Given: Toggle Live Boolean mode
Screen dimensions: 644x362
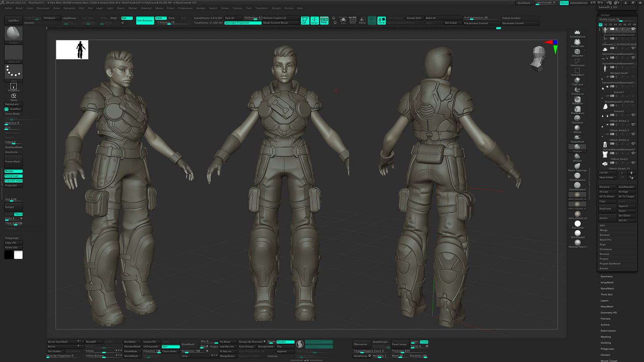Looking at the screenshot, I should (145, 20).
